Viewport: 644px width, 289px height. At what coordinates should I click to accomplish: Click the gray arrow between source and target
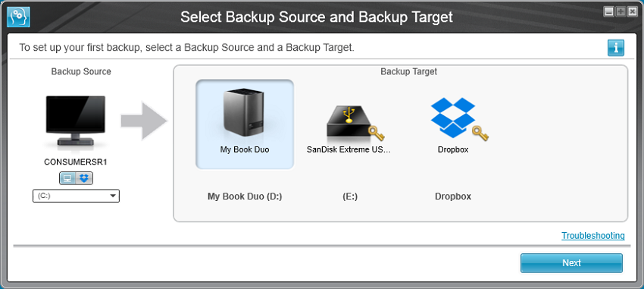(144, 121)
